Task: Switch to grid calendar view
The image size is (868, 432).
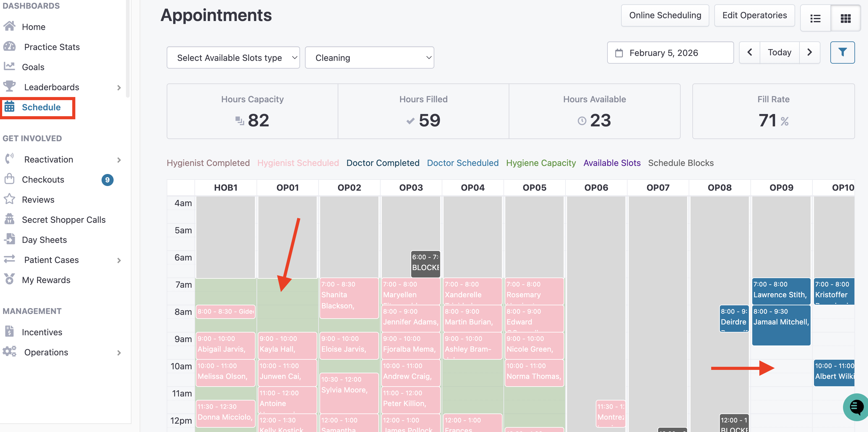Action: point(846,18)
